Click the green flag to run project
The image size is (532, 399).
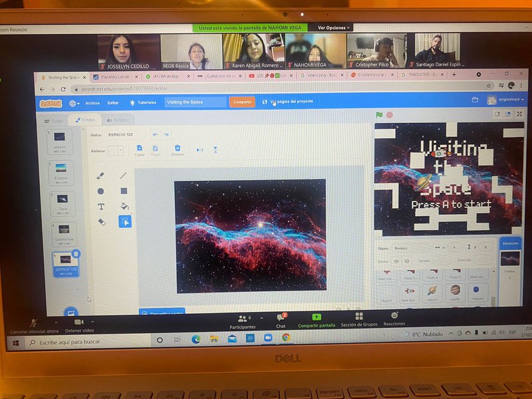[379, 115]
